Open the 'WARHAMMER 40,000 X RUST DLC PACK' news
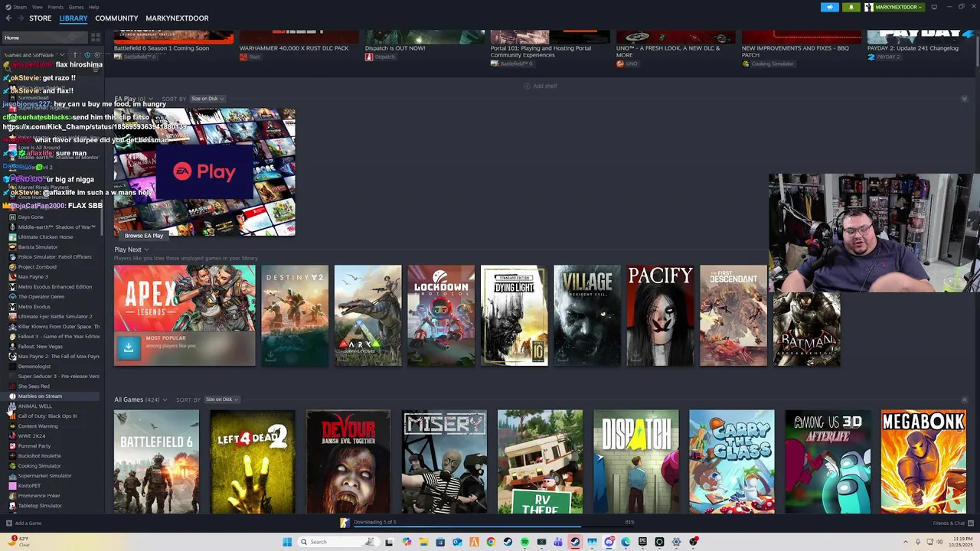Screen dimensions: 980x551 coord(294,48)
